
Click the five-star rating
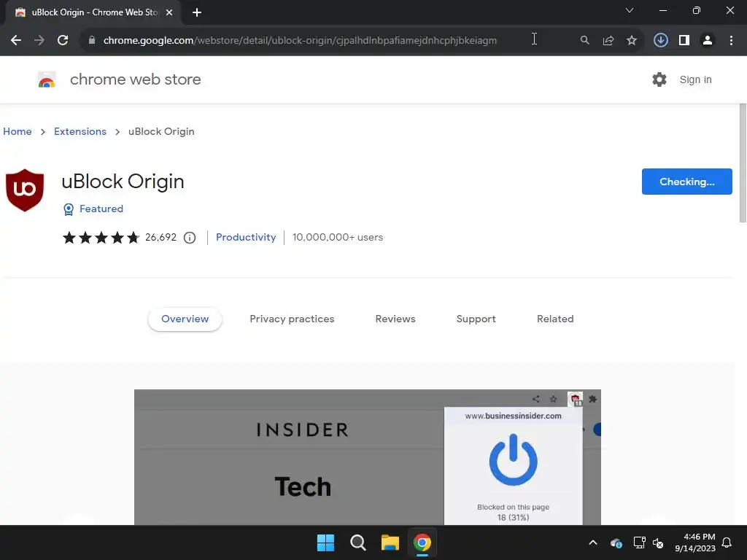tap(101, 237)
